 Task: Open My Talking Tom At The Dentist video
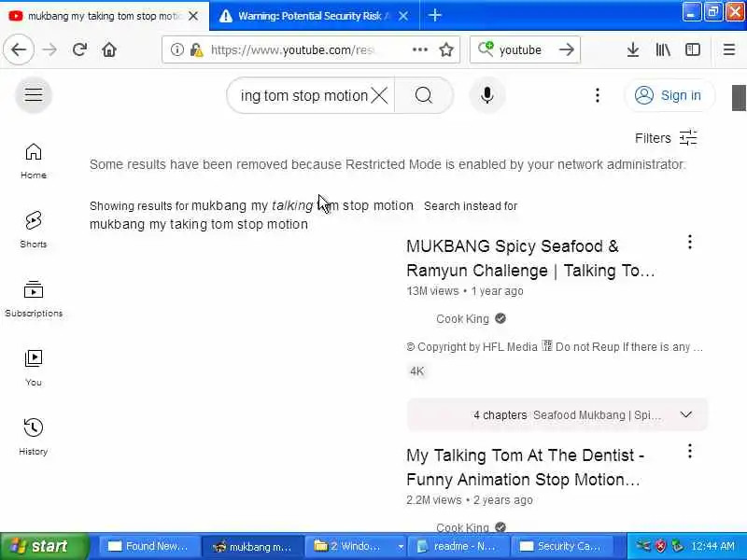tap(525, 468)
